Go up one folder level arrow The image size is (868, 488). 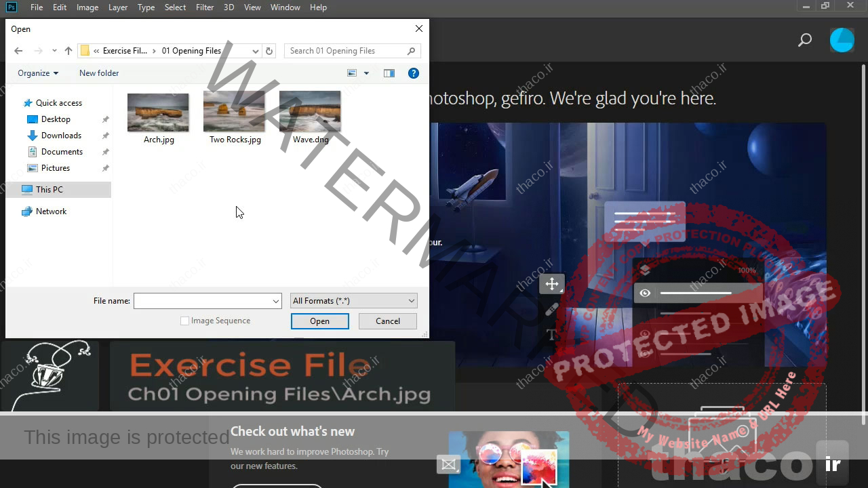(68, 51)
